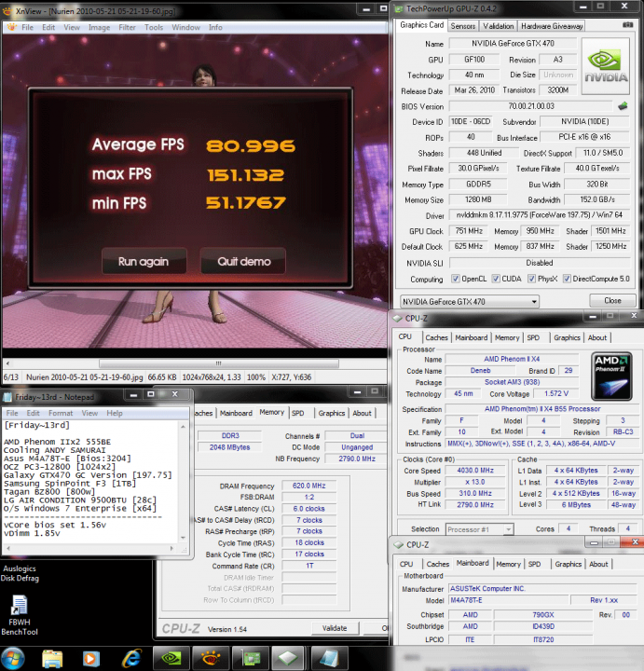Click the 100% zoom entry in XnView status bar
644x671 pixels.
[256, 377]
